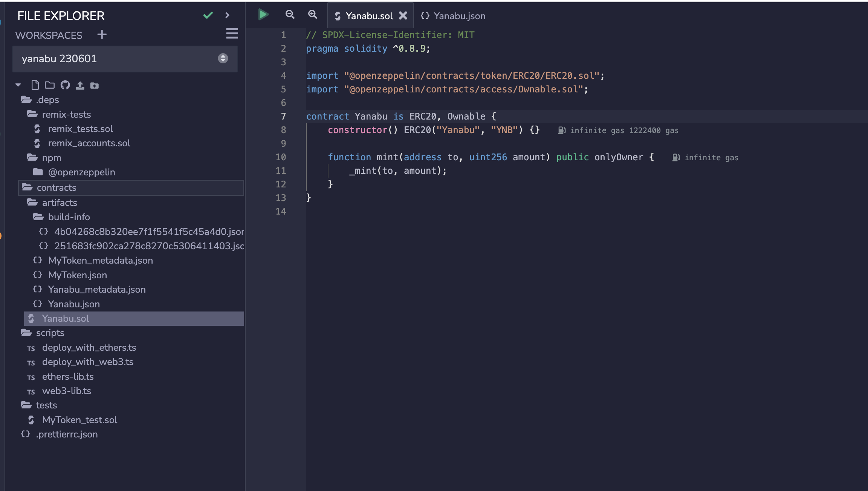Click the green checkmark in File Explorer header

pyautogui.click(x=208, y=15)
